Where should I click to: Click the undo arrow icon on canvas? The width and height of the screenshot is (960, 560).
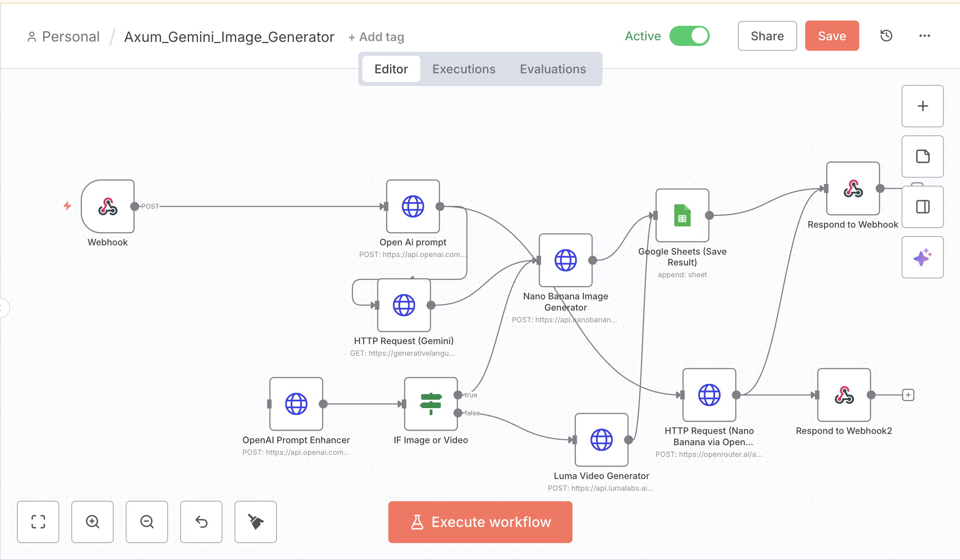[201, 522]
